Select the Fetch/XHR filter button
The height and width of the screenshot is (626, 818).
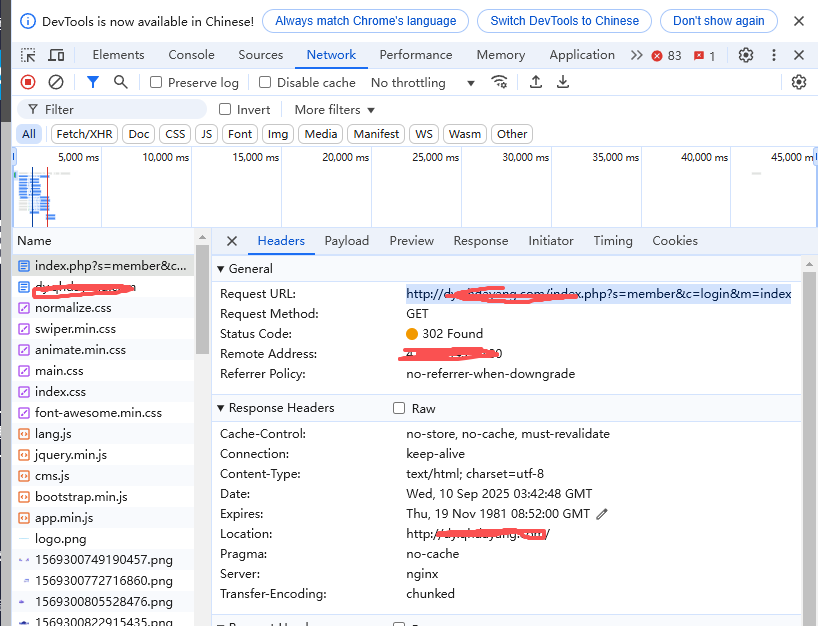click(x=85, y=134)
